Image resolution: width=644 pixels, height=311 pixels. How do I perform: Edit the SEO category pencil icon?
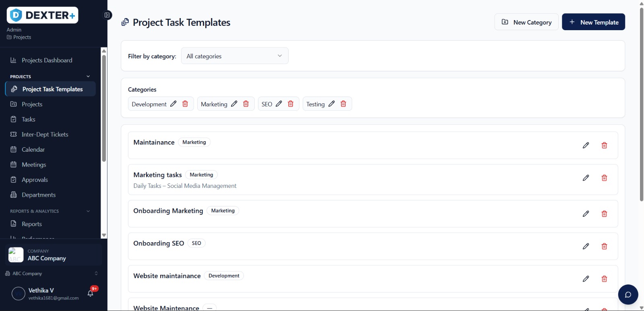pos(279,104)
